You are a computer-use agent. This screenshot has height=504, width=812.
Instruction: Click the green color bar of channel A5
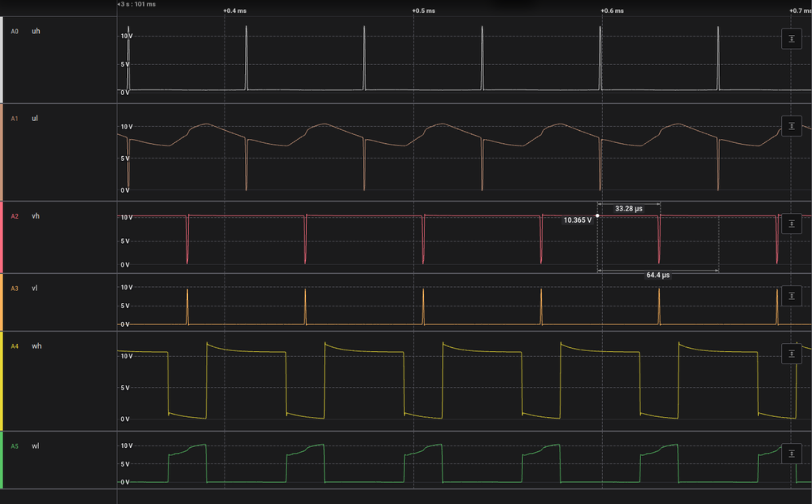(2, 459)
